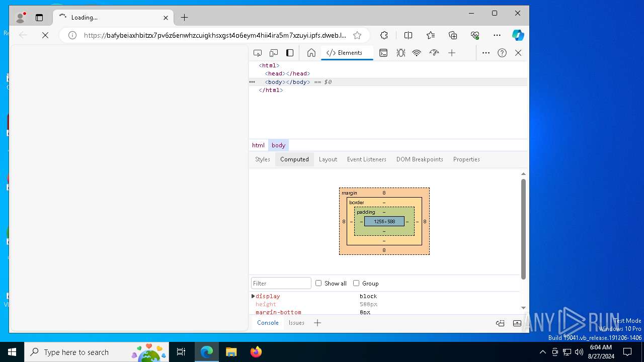Select html in the breadcrumb
The image size is (644, 362).
point(258,145)
